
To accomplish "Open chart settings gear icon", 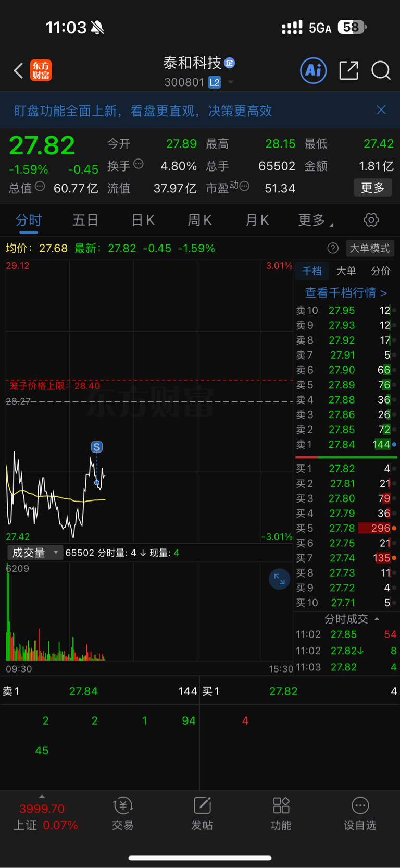I will pos(371,220).
